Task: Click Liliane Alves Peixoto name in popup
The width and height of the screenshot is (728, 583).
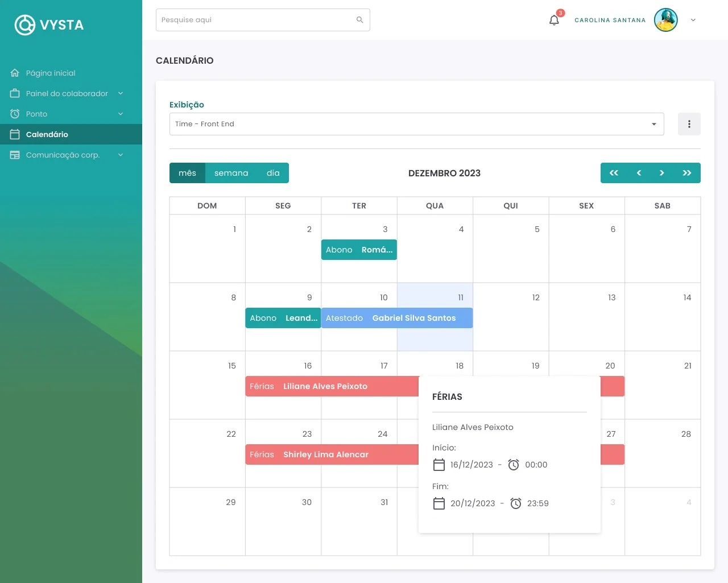Action: [473, 427]
